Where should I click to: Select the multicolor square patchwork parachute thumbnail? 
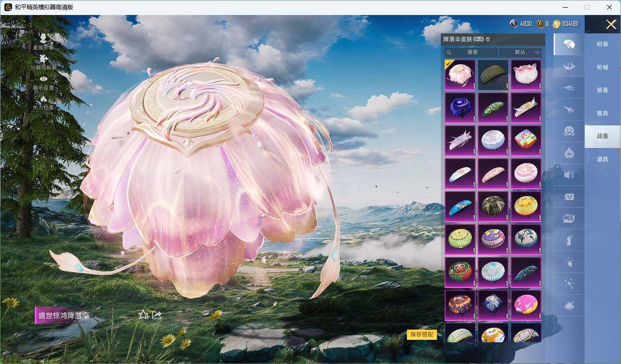pos(526,140)
